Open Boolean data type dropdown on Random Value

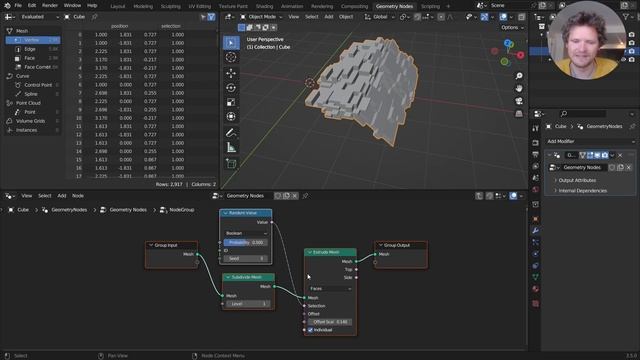click(x=246, y=233)
